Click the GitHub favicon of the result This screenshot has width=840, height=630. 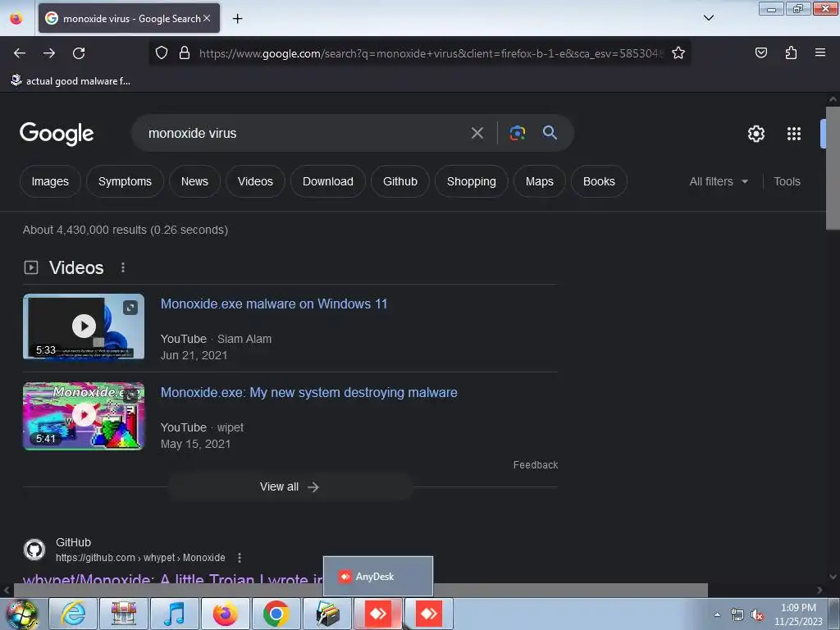(x=34, y=550)
